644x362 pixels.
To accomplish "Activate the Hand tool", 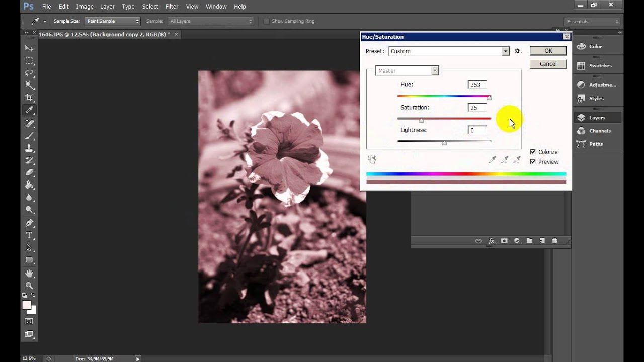I will pos(29,273).
